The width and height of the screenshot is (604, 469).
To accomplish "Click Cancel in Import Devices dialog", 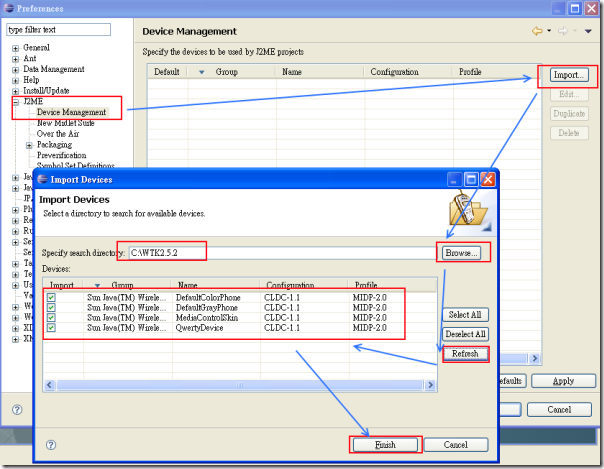I will 456,445.
